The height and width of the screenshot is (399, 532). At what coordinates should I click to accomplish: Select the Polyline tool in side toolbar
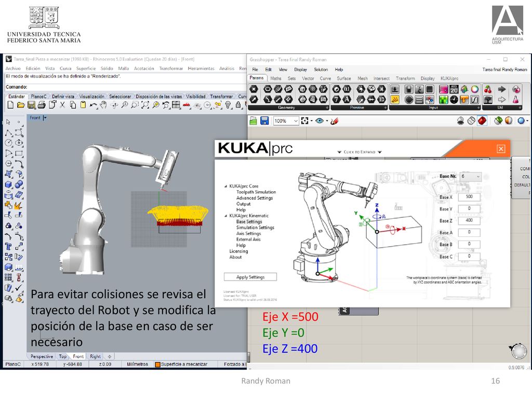click(8, 132)
